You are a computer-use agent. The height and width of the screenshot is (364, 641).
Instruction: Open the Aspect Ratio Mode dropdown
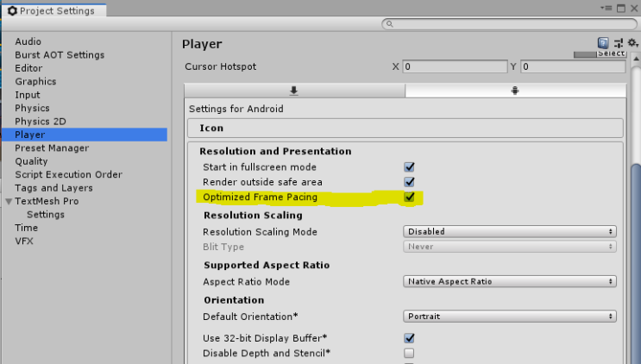pos(509,281)
